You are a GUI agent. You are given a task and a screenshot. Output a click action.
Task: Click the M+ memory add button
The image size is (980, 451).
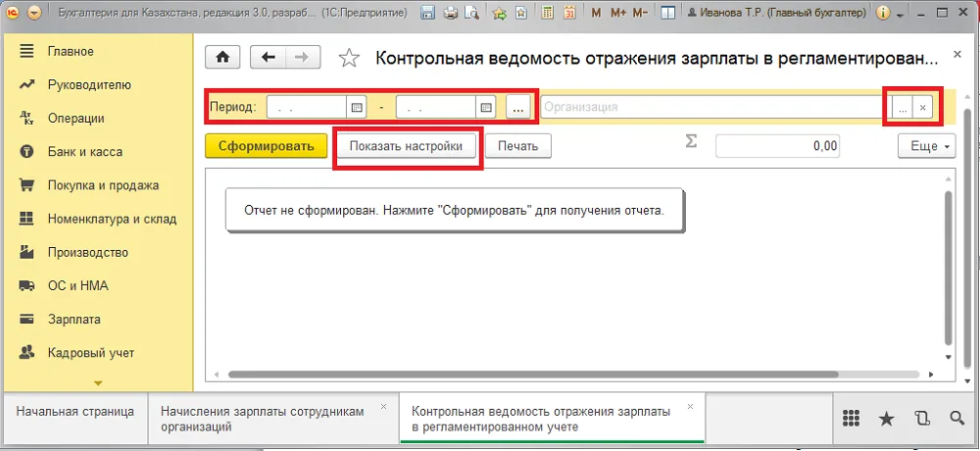click(617, 13)
